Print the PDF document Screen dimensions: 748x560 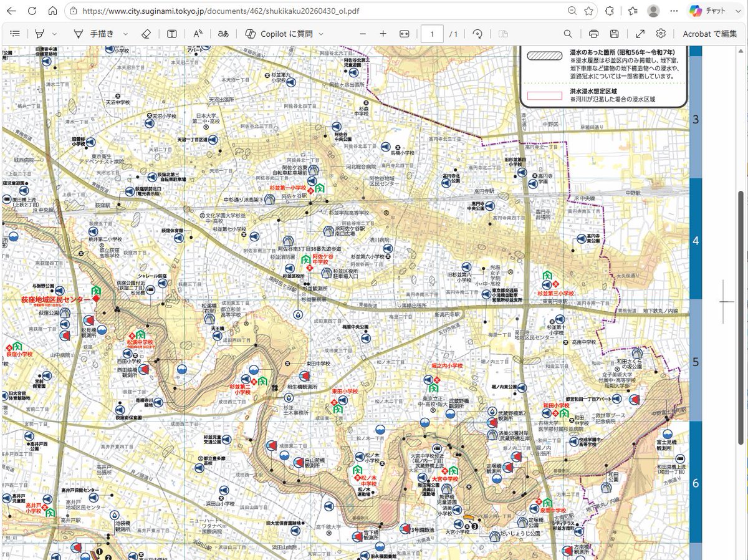[594, 34]
